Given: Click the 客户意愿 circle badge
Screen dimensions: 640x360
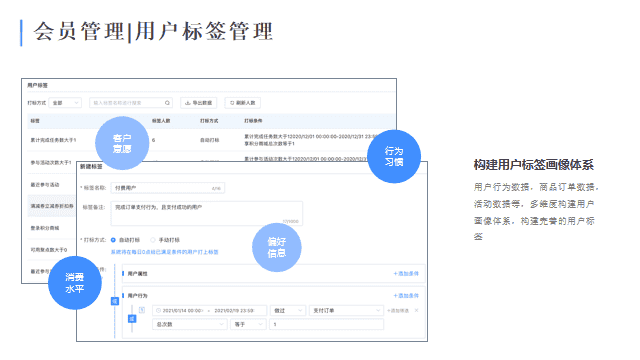Looking at the screenshot, I should coord(122,143).
